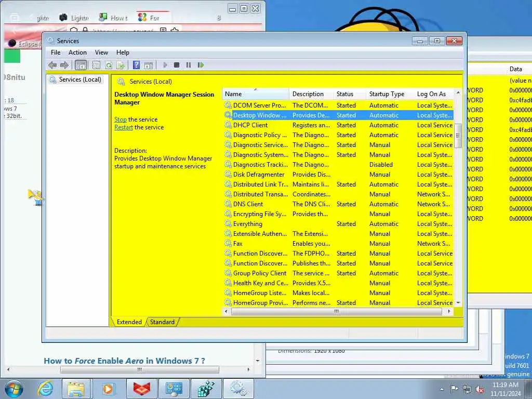
Task: Open the File menu in Services
Action: click(56, 52)
